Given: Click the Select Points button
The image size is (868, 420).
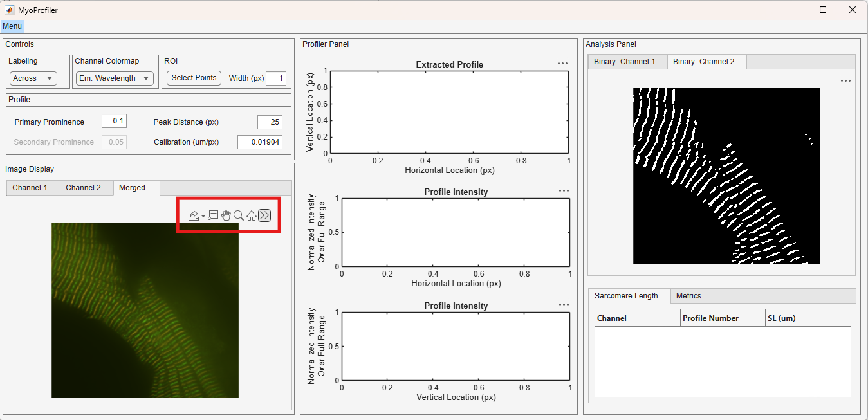Looking at the screenshot, I should 194,78.
